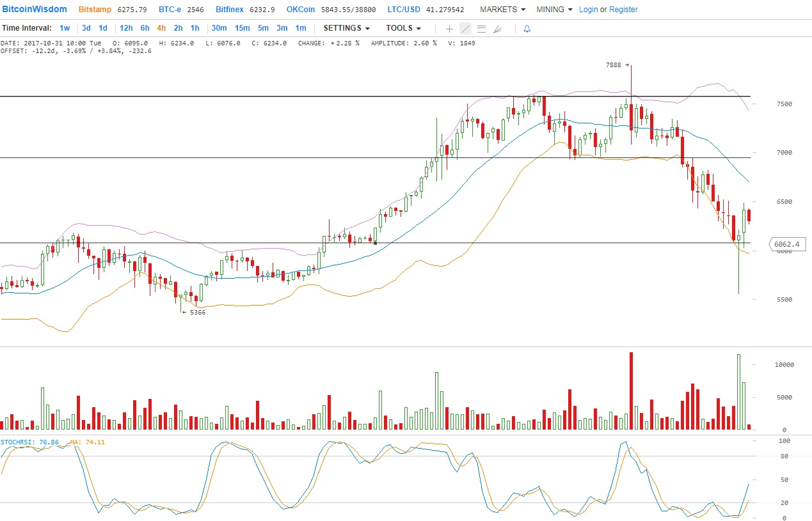Switch to 1m time interval
The image size is (812, 521).
pyautogui.click(x=301, y=28)
